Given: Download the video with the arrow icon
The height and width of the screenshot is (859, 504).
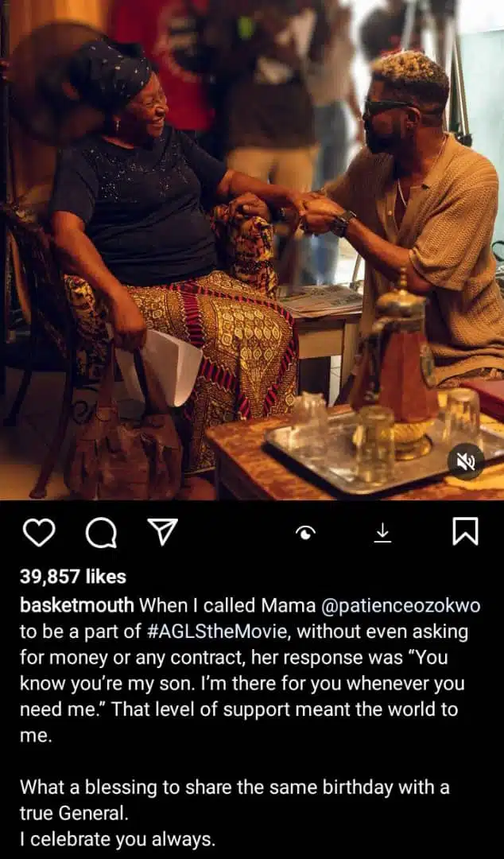Looking at the screenshot, I should (383, 532).
